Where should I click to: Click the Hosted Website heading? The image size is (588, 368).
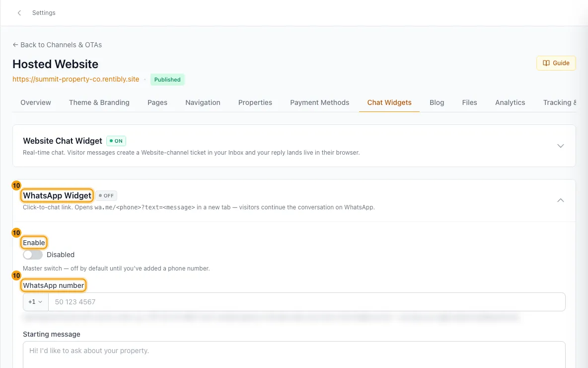coord(56,64)
